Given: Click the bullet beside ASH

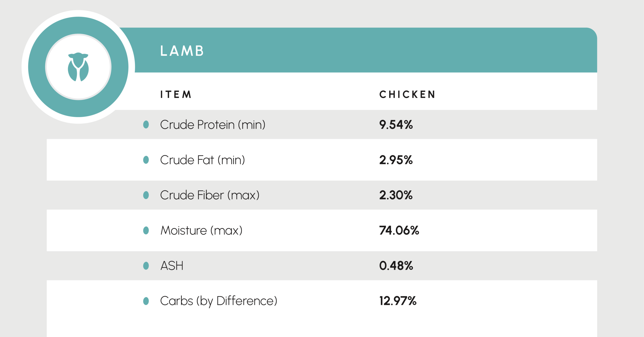Looking at the screenshot, I should tap(146, 265).
